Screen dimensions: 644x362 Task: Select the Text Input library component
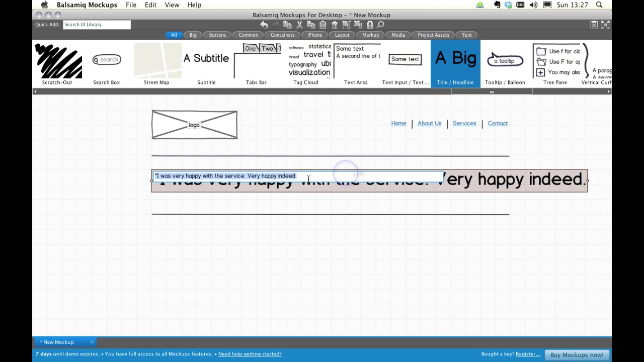click(406, 64)
